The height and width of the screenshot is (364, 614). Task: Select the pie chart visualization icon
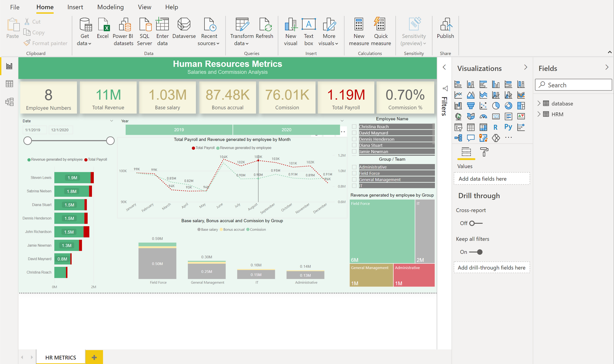coord(496,105)
